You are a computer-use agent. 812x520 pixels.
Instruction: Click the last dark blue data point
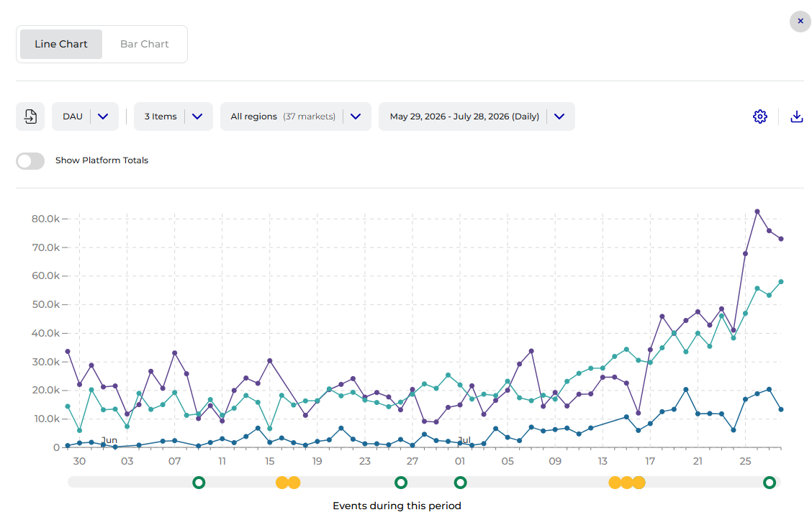pyautogui.click(x=781, y=409)
